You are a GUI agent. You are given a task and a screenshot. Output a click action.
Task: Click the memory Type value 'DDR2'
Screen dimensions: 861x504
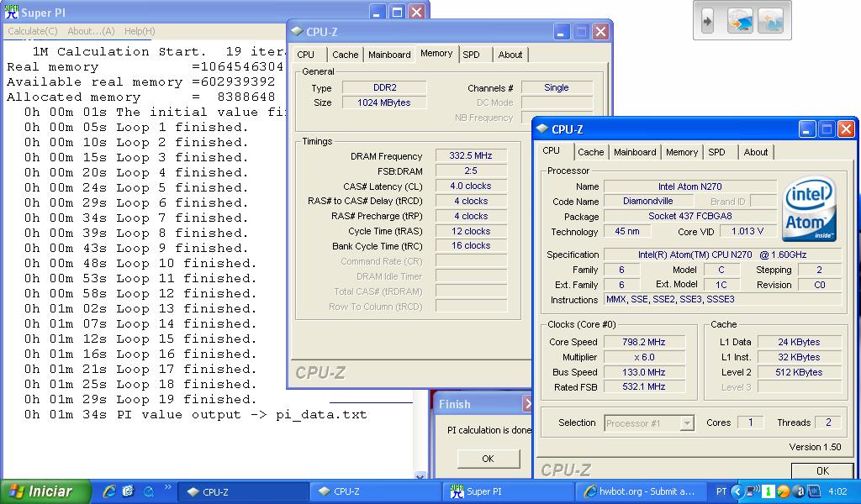click(384, 87)
